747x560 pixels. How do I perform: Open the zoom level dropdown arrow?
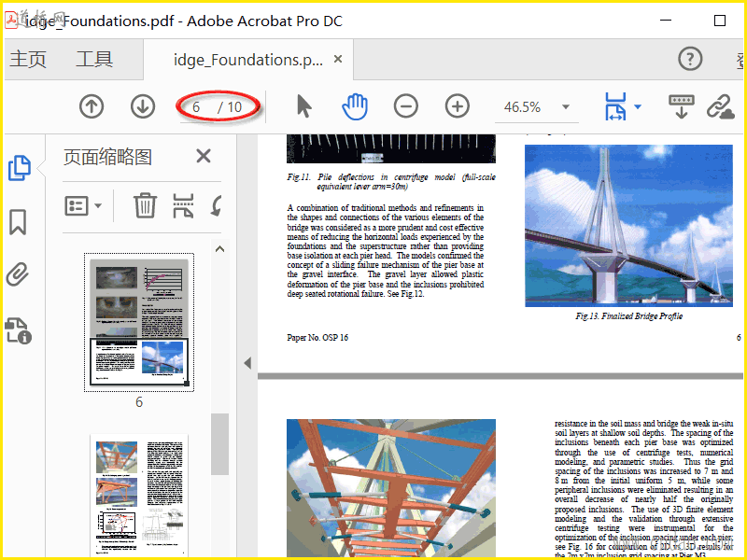coord(566,106)
